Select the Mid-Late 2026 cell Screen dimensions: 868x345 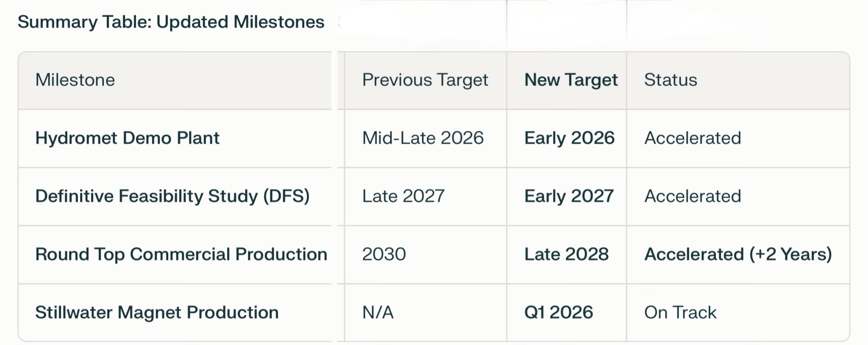pyautogui.click(x=423, y=138)
